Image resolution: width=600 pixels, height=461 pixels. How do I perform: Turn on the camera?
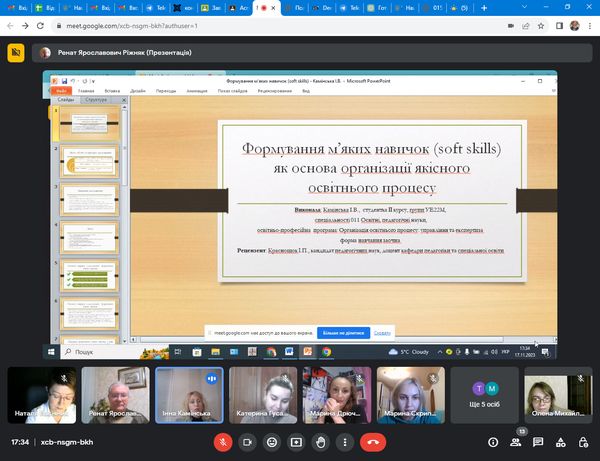point(247,441)
